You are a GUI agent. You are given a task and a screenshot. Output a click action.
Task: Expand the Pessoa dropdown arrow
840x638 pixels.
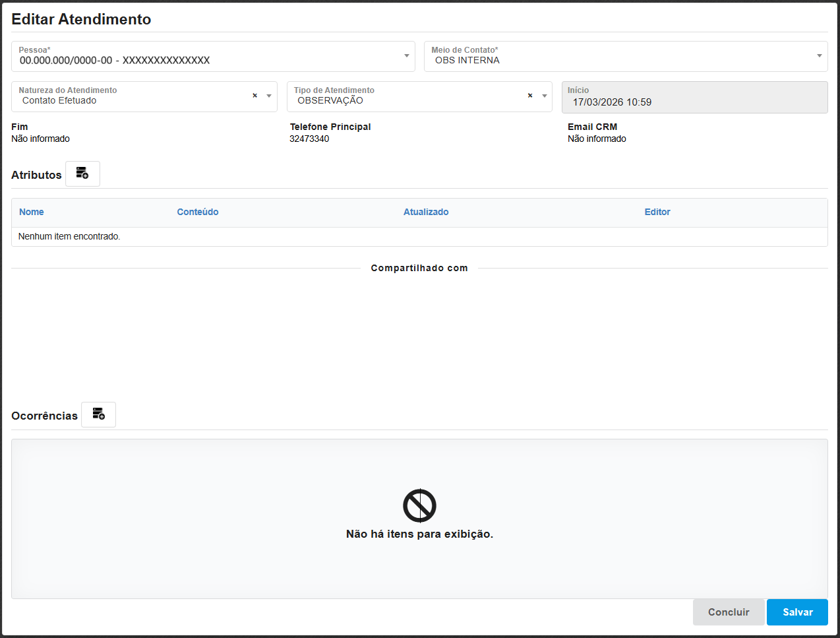pyautogui.click(x=406, y=56)
